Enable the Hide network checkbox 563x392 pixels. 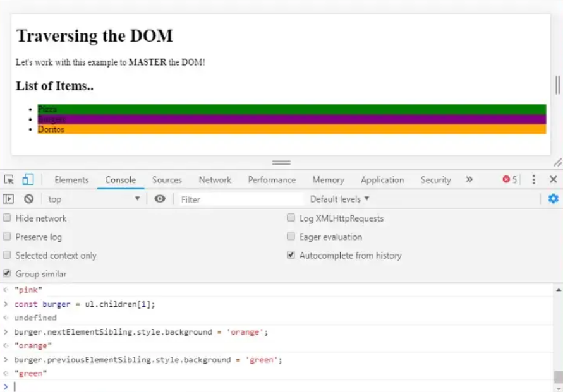pos(7,218)
